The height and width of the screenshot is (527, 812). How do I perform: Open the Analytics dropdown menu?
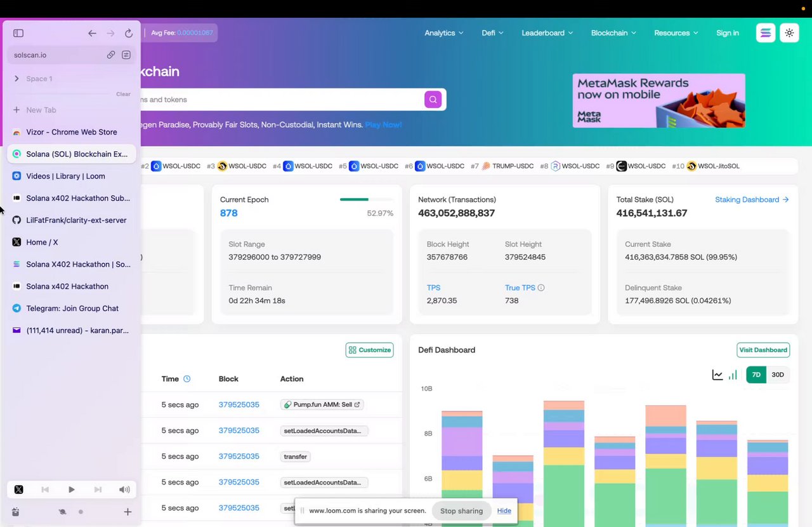tap(444, 33)
